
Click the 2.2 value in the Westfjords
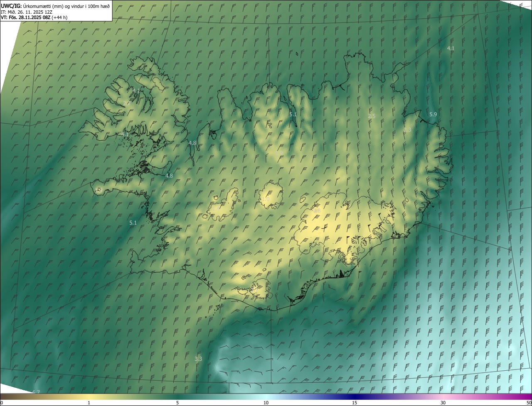[127, 103]
